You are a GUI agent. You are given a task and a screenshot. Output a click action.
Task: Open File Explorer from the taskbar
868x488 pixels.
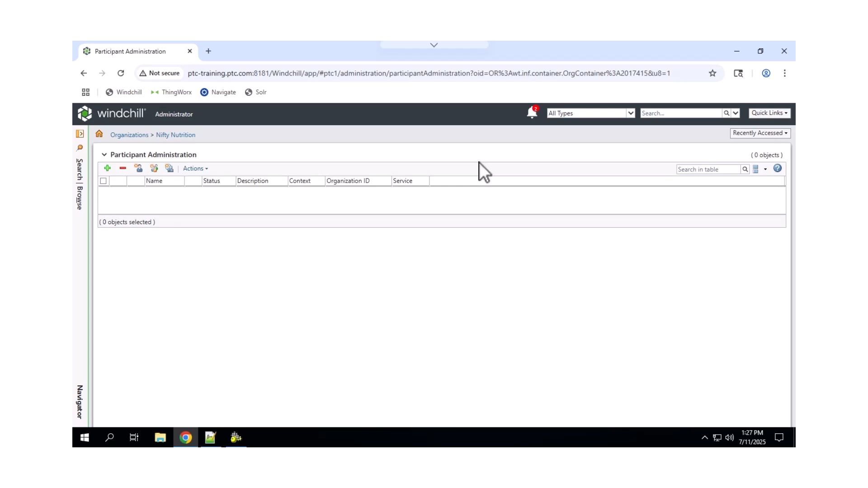tap(160, 437)
